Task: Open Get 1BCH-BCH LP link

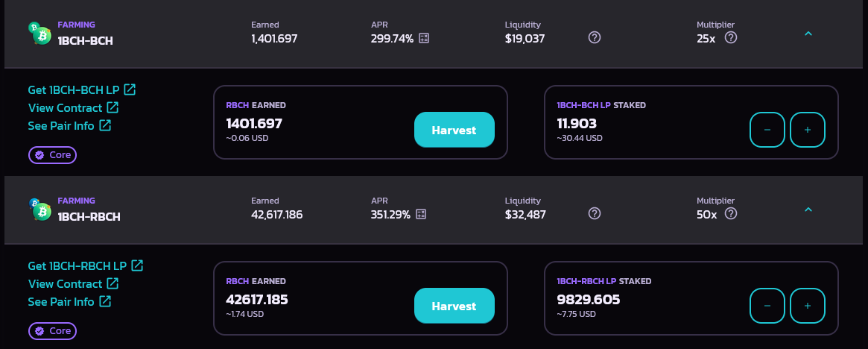Action: [x=82, y=89]
